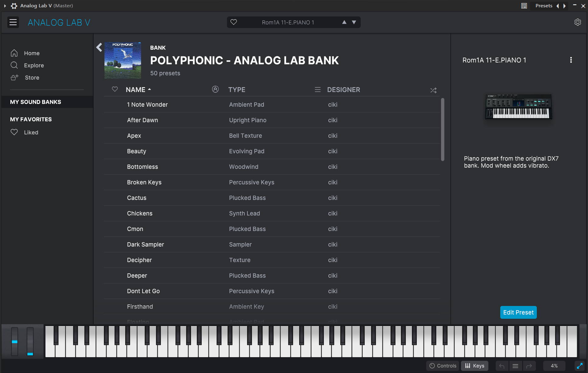Screen dimensions: 588x373
Task: Click the Edit Preset button
Action: tap(519, 312)
